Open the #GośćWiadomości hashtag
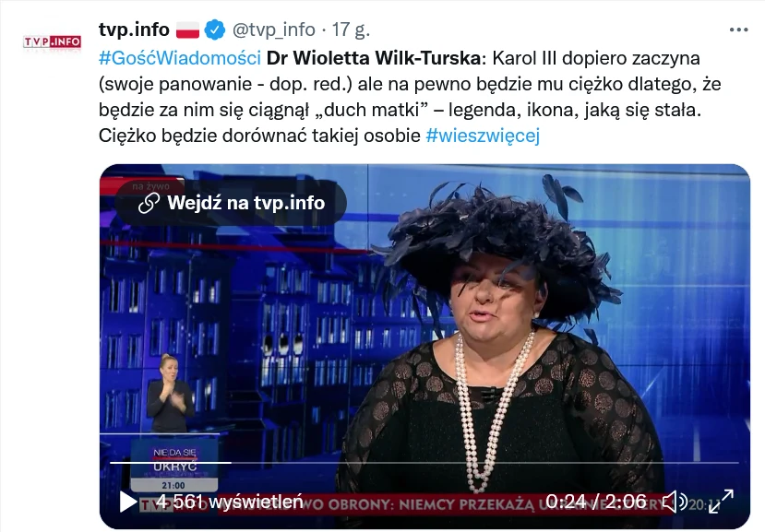 pyautogui.click(x=180, y=58)
